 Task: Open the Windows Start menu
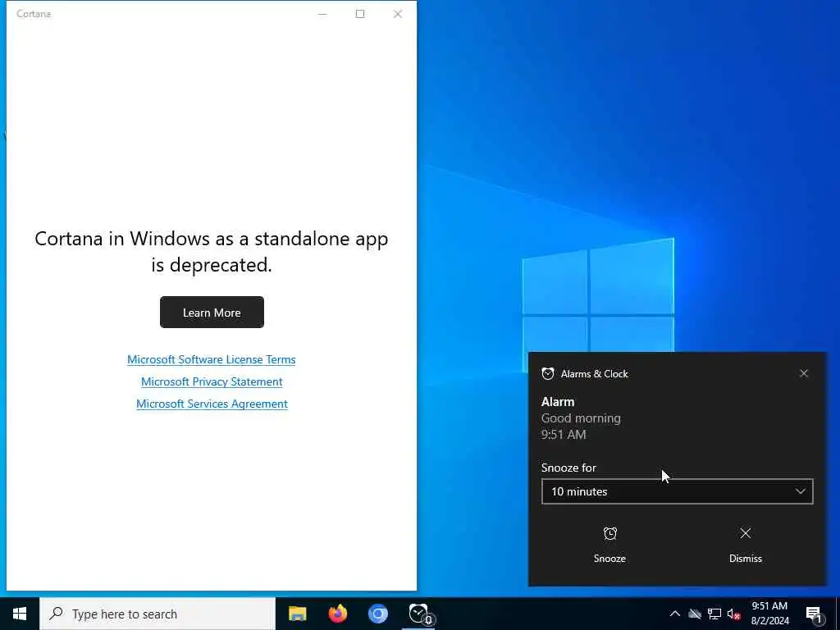point(20,614)
